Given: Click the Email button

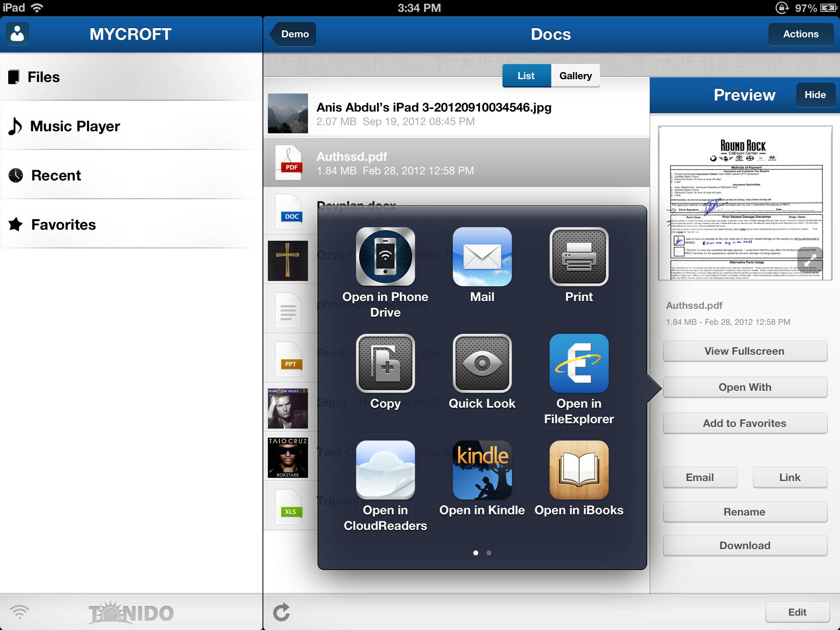Looking at the screenshot, I should 700,477.
